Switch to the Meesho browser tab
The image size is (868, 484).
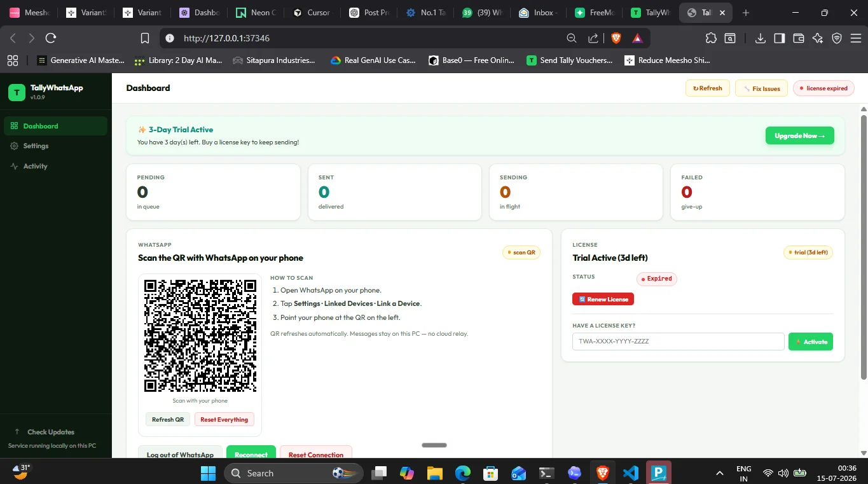tap(31, 13)
